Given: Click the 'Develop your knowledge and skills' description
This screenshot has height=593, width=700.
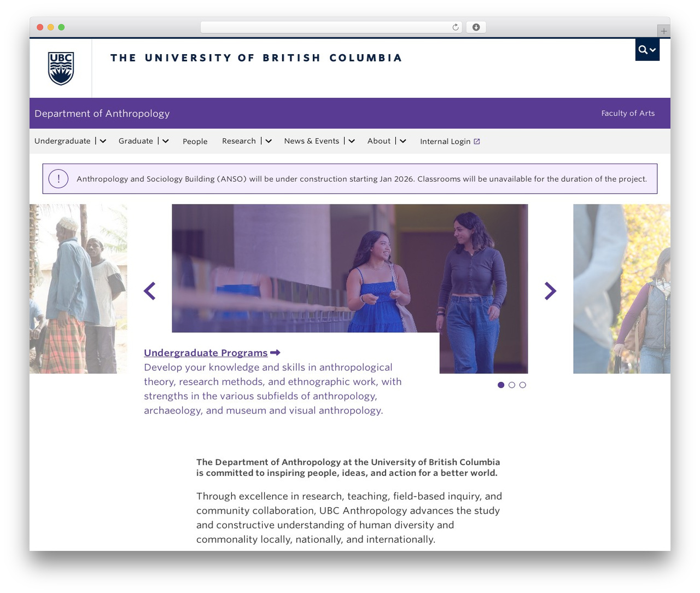Looking at the screenshot, I should [273, 389].
